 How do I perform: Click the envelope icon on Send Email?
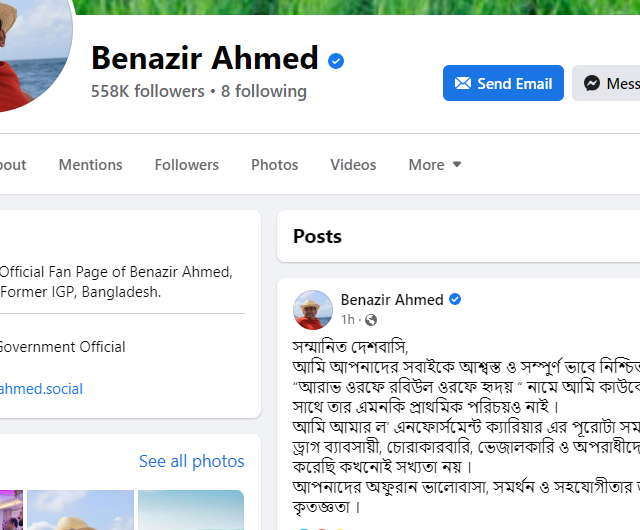pyautogui.click(x=463, y=84)
